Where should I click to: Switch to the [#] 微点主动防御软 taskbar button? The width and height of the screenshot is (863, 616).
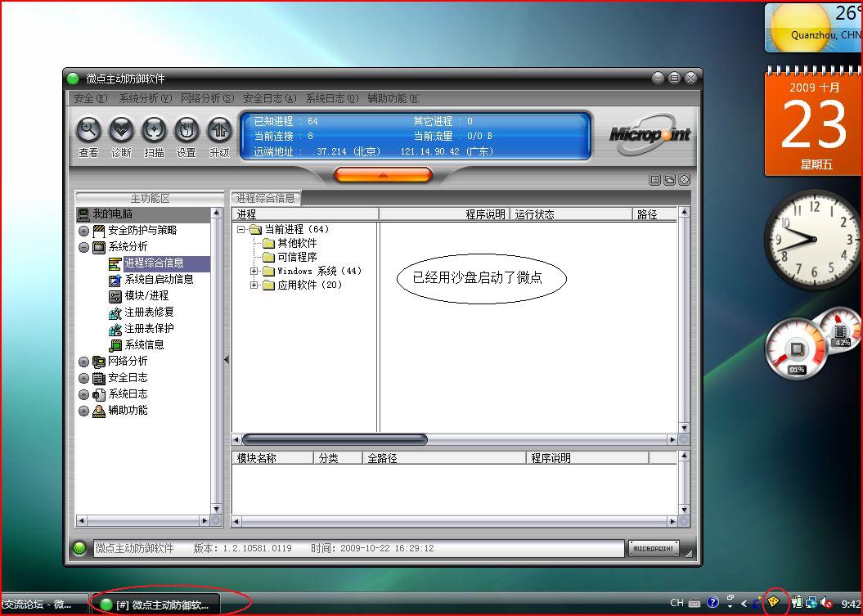(x=155, y=605)
